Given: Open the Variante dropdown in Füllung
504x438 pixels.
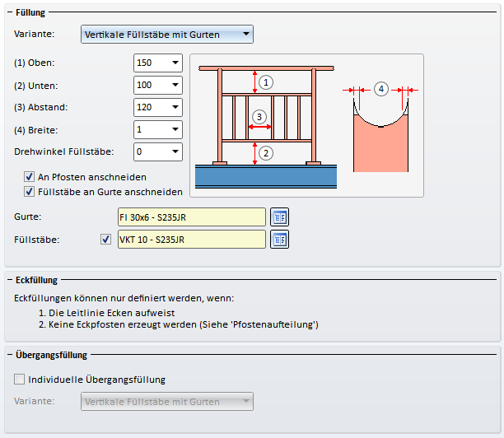Looking at the screenshot, I should (167, 35).
